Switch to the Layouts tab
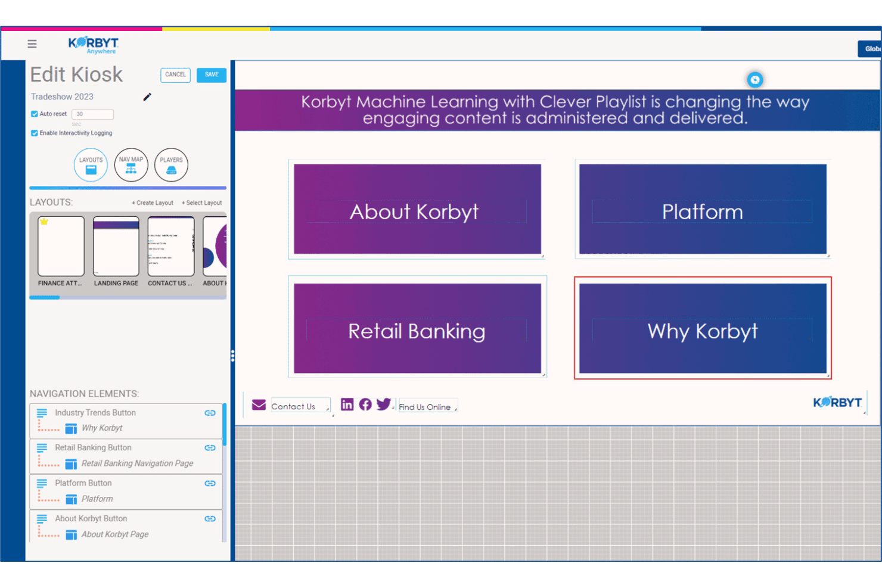The image size is (882, 588). click(91, 164)
